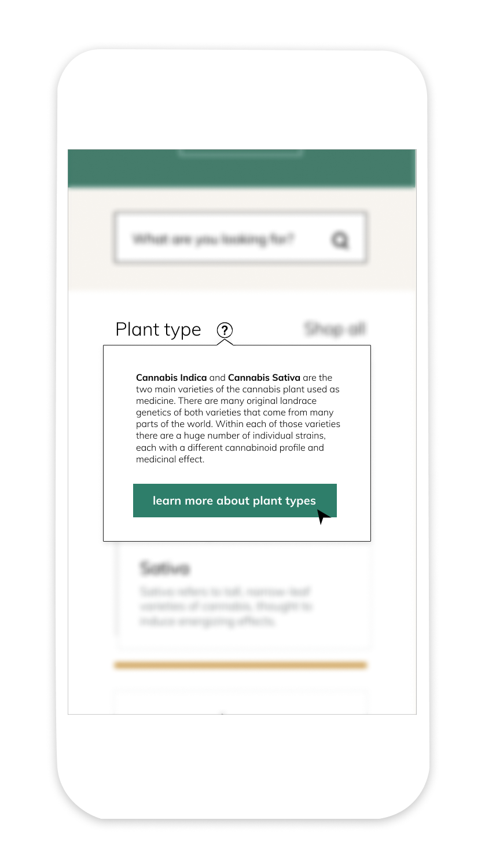Click the magnifier search icon

pyautogui.click(x=340, y=240)
